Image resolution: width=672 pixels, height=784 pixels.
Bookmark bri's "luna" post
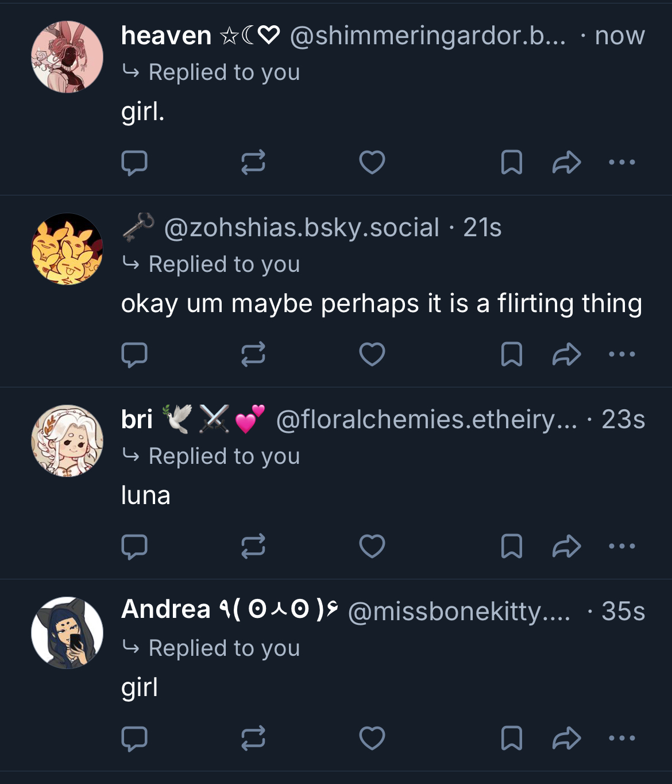click(x=511, y=547)
